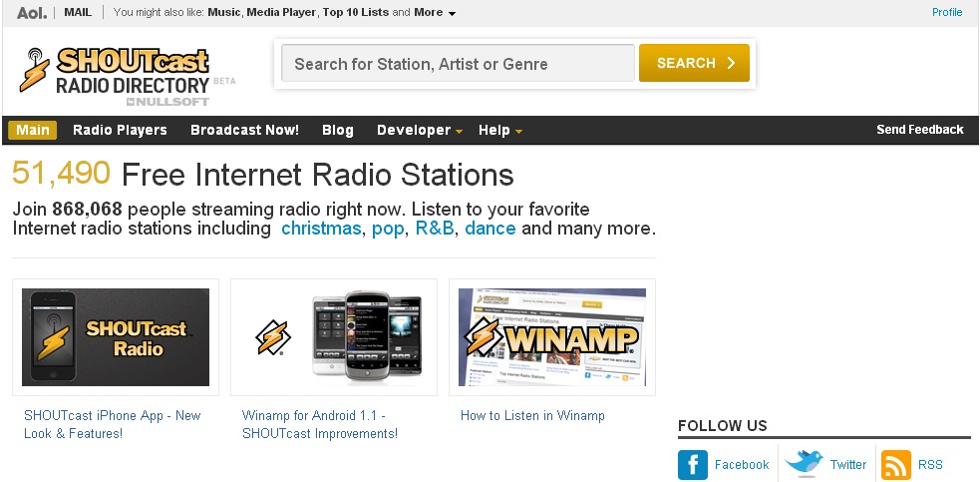Open the Music link in the Aol bar

[x=223, y=12]
